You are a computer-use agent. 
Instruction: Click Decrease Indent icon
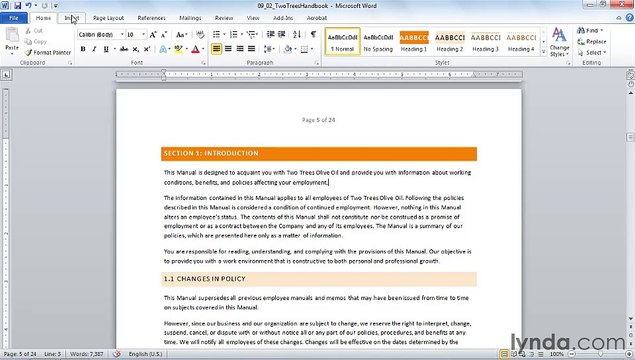pyautogui.click(x=270, y=35)
